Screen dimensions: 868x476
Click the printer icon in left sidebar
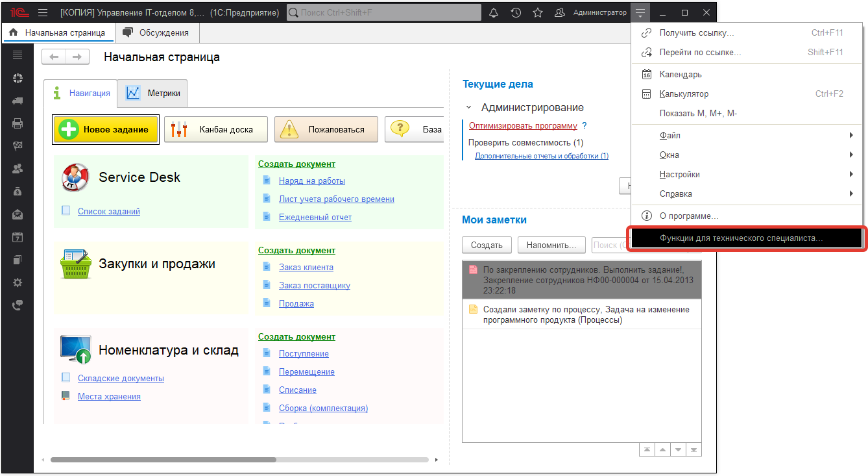click(x=18, y=123)
